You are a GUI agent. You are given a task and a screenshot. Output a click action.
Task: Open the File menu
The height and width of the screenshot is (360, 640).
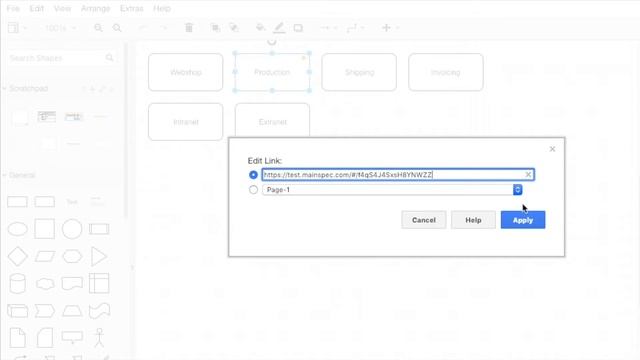point(13,8)
